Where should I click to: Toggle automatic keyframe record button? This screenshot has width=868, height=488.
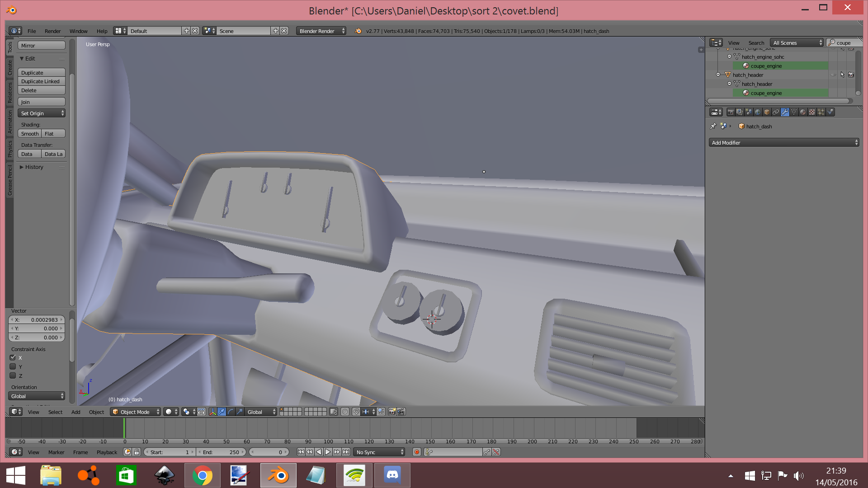click(417, 452)
